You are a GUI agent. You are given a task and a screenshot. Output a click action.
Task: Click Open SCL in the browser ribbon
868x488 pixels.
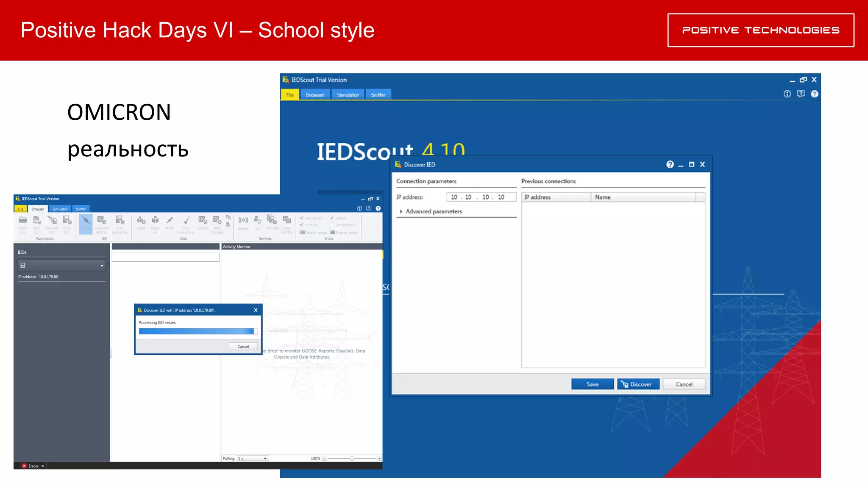coord(22,225)
